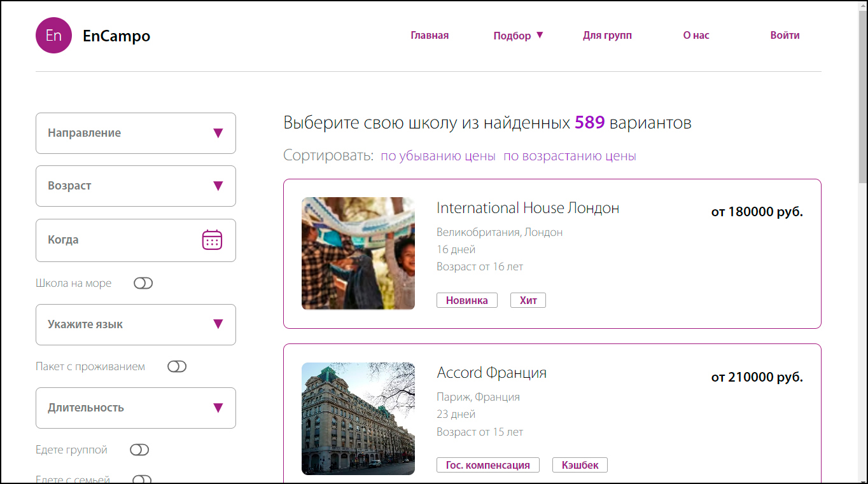The width and height of the screenshot is (868, 484).
Task: Click the Возраст от 15 лет text
Action: coord(480,432)
